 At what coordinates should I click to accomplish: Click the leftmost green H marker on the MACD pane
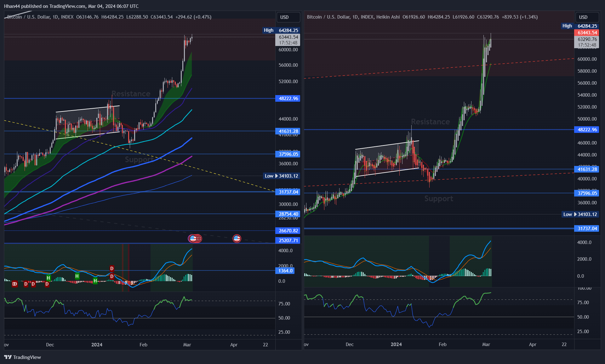[x=48, y=278]
